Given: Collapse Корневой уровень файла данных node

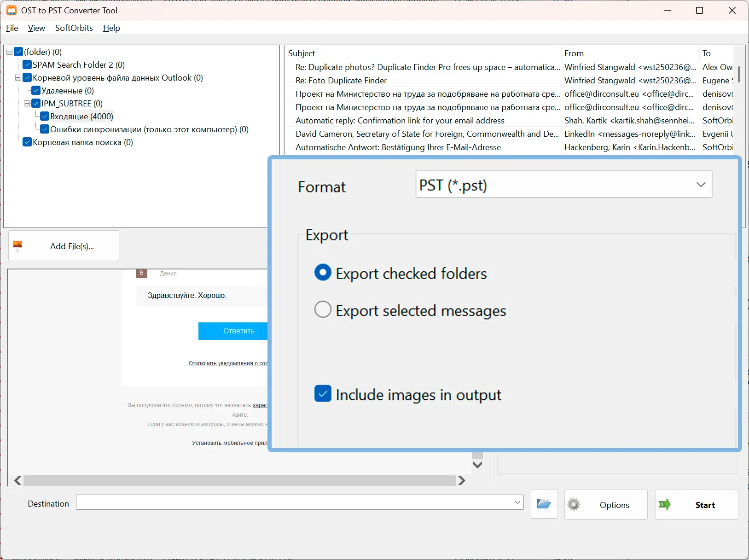Looking at the screenshot, I should click(18, 78).
